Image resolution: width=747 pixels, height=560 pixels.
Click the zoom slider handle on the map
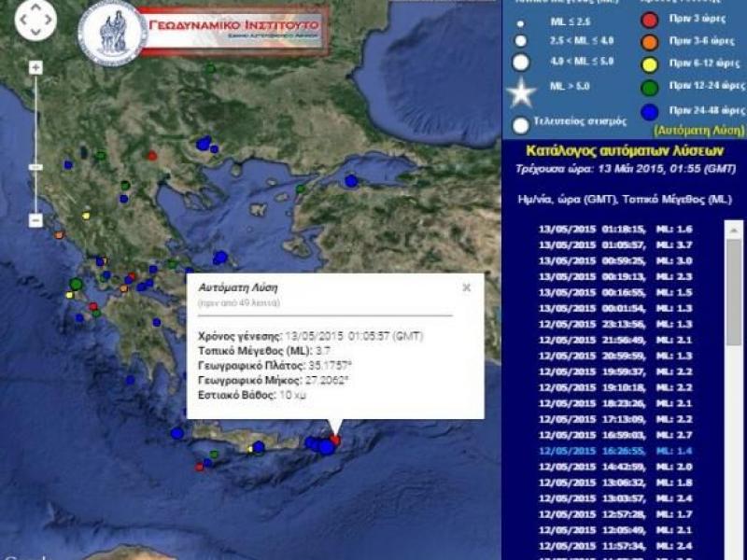click(x=35, y=165)
